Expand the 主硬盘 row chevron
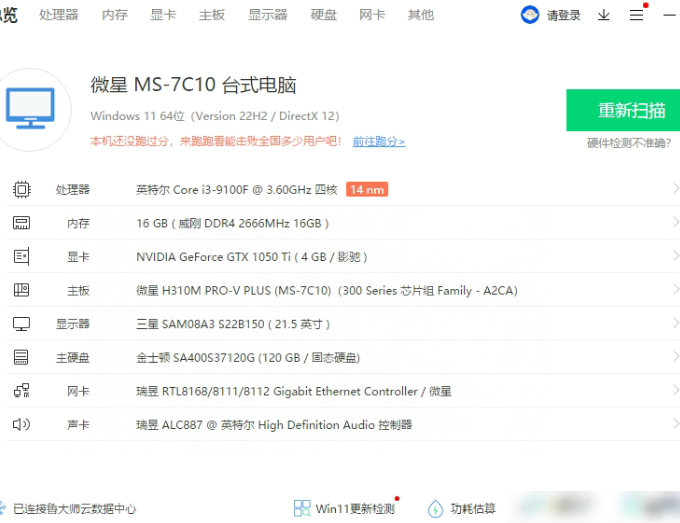This screenshot has width=680, height=523. (676, 356)
